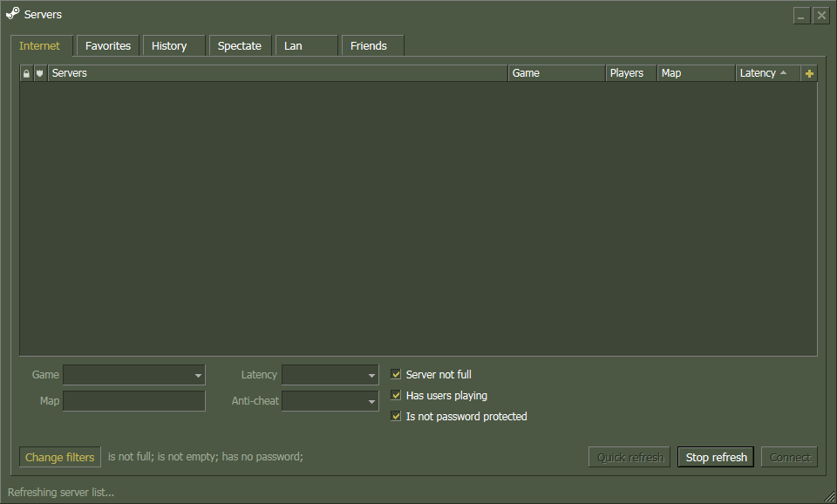837x504 pixels.
Task: Click the yellow plus add-column icon
Action: [809, 73]
